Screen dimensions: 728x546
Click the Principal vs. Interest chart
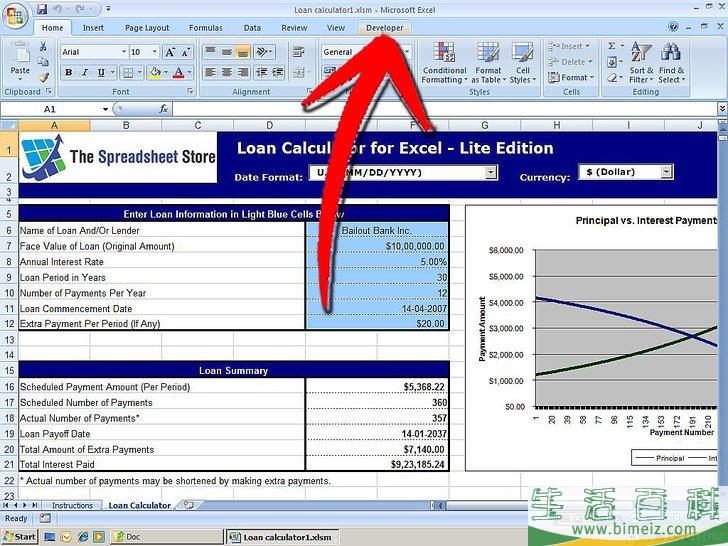click(592, 338)
